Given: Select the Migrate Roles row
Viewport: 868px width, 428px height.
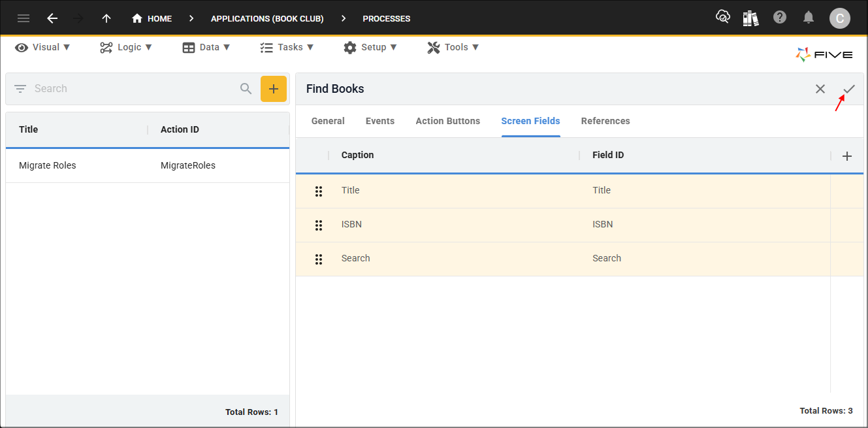Looking at the screenshot, I should click(148, 165).
